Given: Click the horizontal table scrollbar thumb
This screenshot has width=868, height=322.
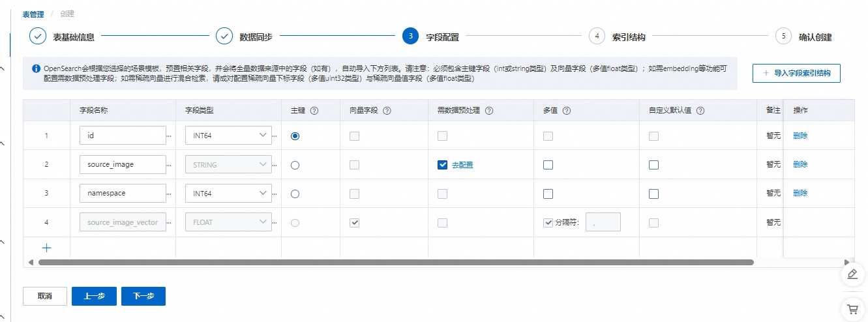Looking at the screenshot, I should click(396, 262).
